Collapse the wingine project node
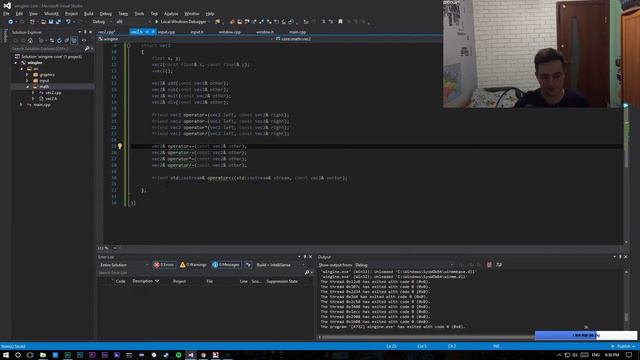Screen dimensions: 640x360 click(16, 63)
